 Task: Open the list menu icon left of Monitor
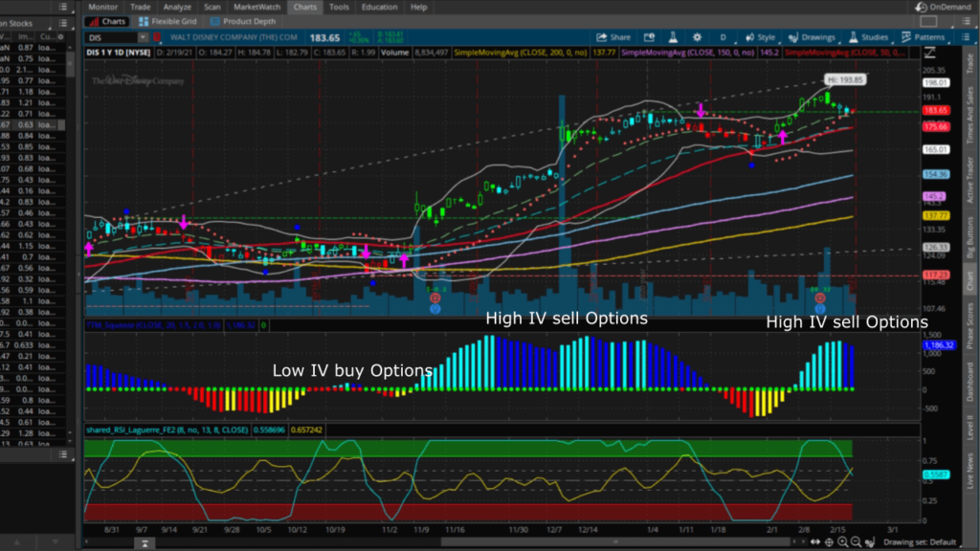63,7
